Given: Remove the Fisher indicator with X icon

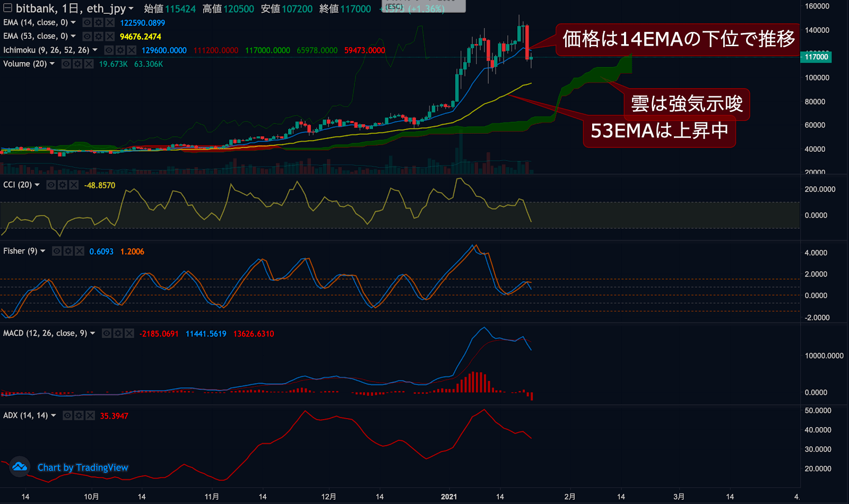Looking at the screenshot, I should pos(80,251).
